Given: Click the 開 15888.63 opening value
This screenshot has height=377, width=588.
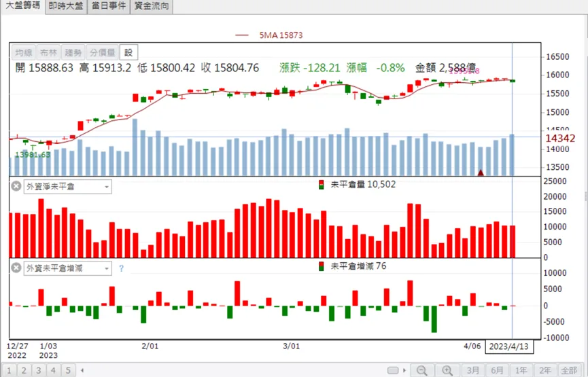Looking at the screenshot, I should pyautogui.click(x=44, y=68).
